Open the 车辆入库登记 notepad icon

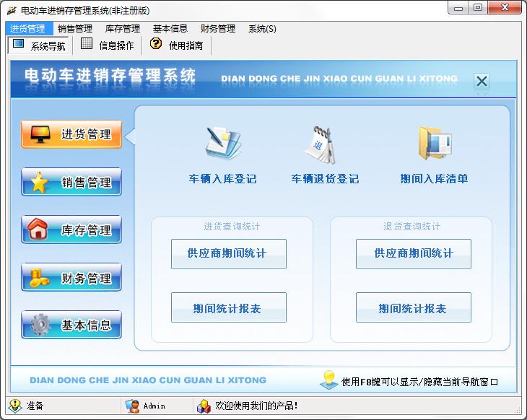223,144
